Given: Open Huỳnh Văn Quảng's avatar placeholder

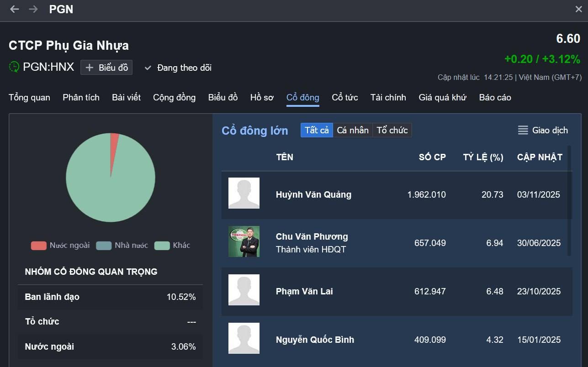Looking at the screenshot, I should (x=244, y=193).
